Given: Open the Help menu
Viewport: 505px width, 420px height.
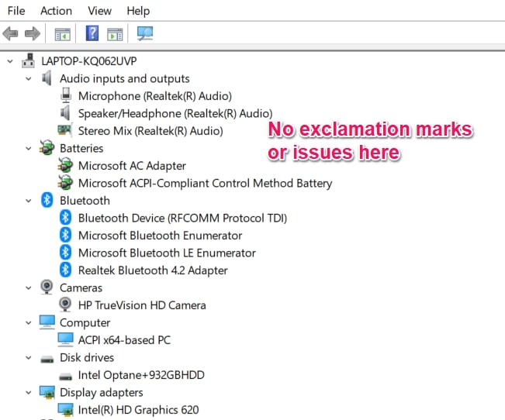Looking at the screenshot, I should 138,11.
